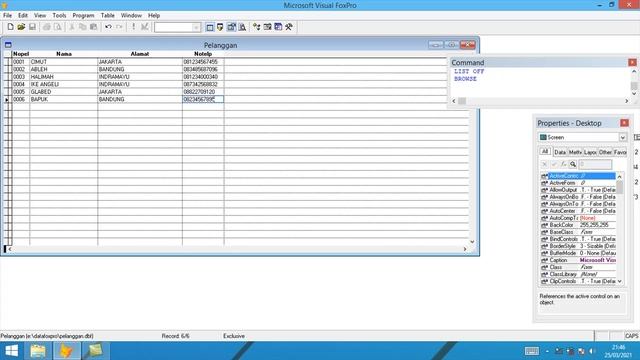Image resolution: width=640 pixels, height=360 pixels.
Task: Open the Window menu
Action: [131, 16]
